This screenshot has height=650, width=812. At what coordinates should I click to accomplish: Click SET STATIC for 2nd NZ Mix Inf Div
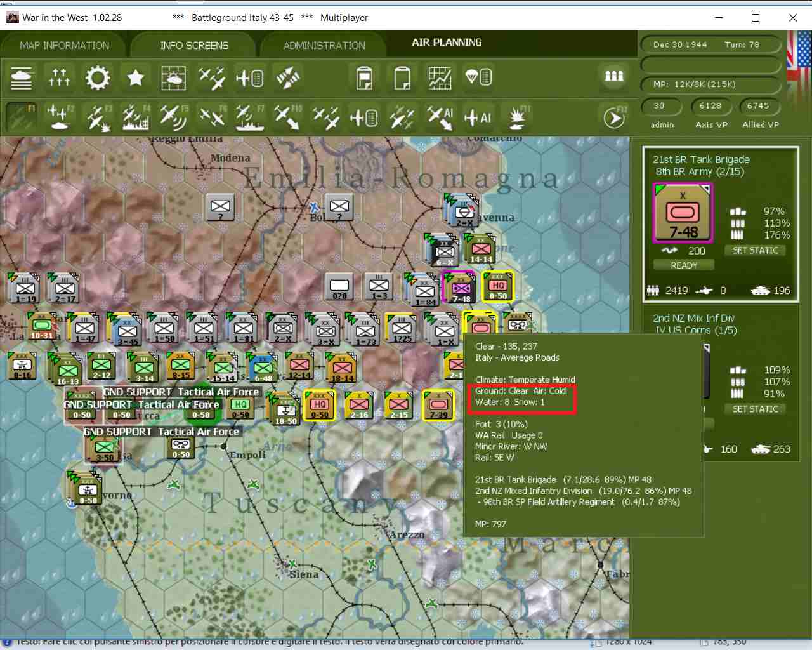click(755, 409)
